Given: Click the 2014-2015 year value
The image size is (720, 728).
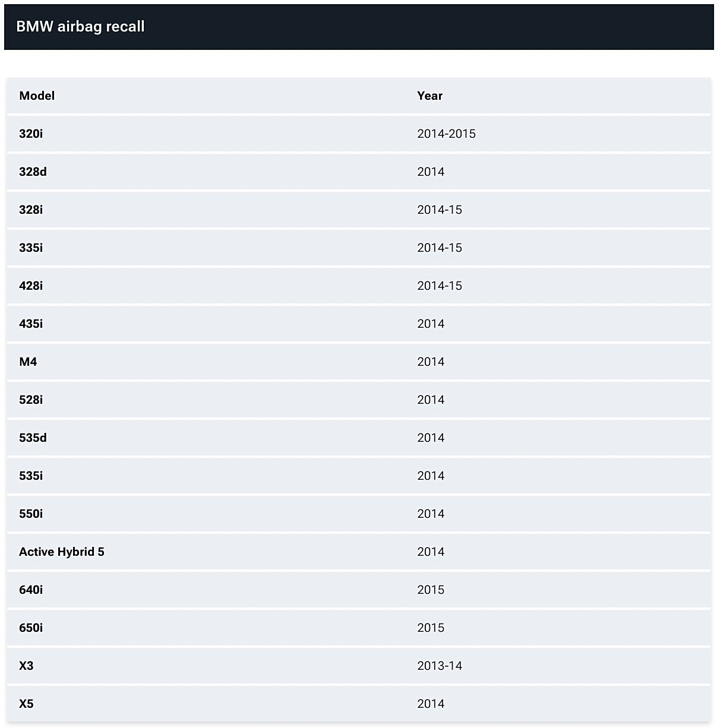Looking at the screenshot, I should pyautogui.click(x=446, y=134).
